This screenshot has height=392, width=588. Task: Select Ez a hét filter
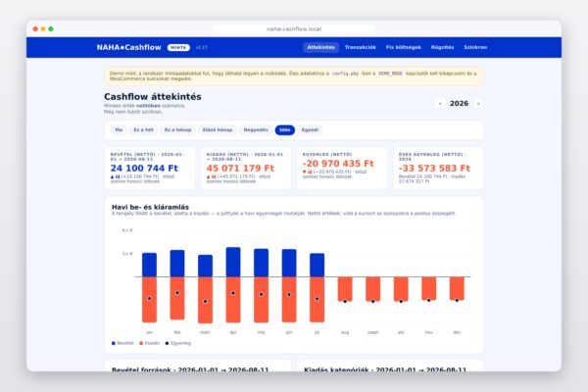coord(143,129)
